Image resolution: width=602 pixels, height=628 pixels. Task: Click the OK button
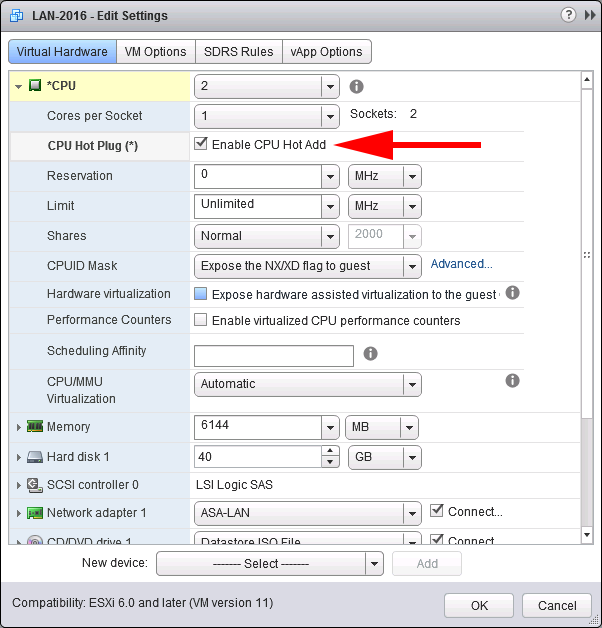479,606
